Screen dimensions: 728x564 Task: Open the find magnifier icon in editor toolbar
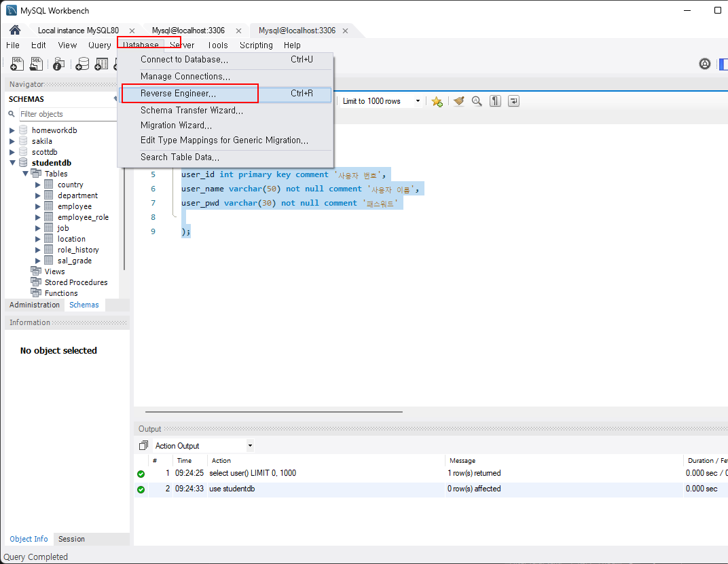click(x=477, y=101)
